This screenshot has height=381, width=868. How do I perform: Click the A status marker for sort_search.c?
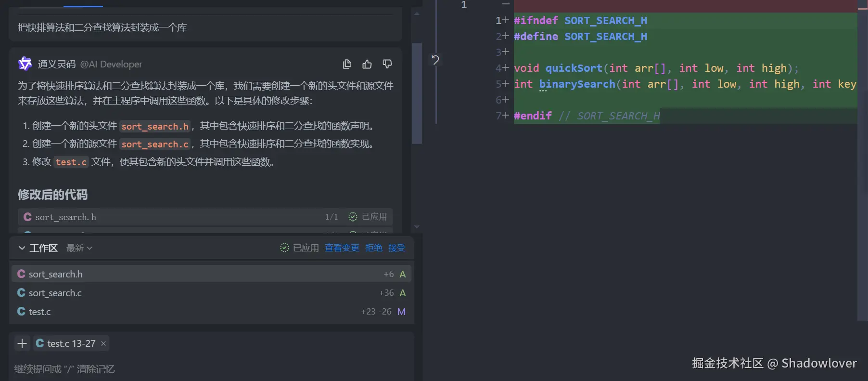pyautogui.click(x=403, y=293)
